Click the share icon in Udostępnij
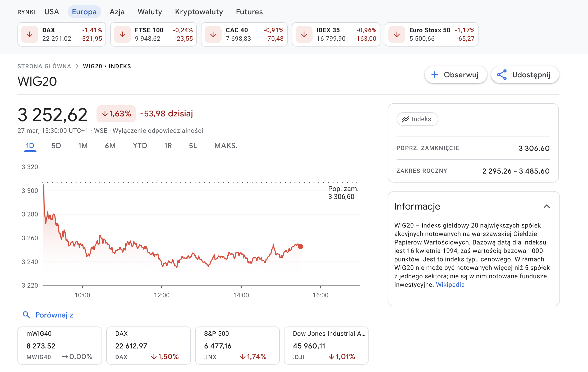Screen dimensions: 588x372 502,75
